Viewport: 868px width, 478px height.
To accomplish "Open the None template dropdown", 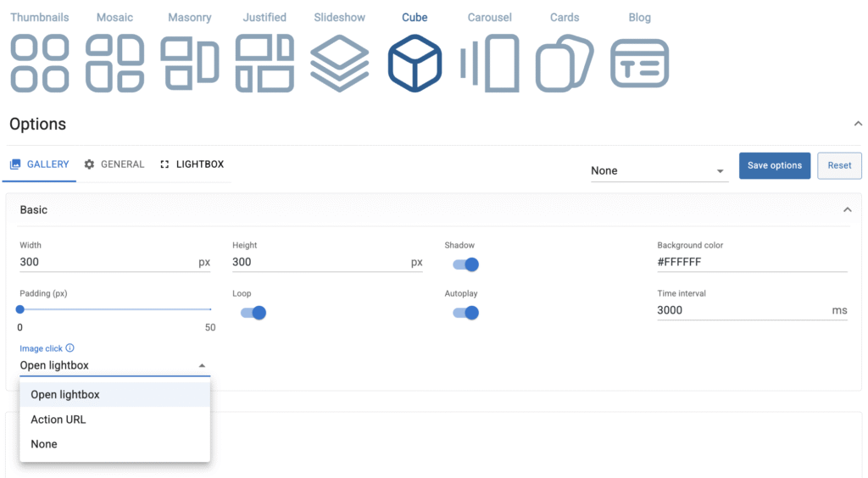I will click(x=659, y=170).
